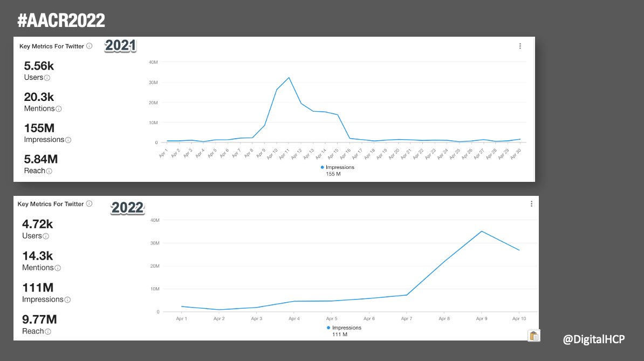The width and height of the screenshot is (644, 361).
Task: Click the @DigitalHCP handle text
Action: pos(594,339)
